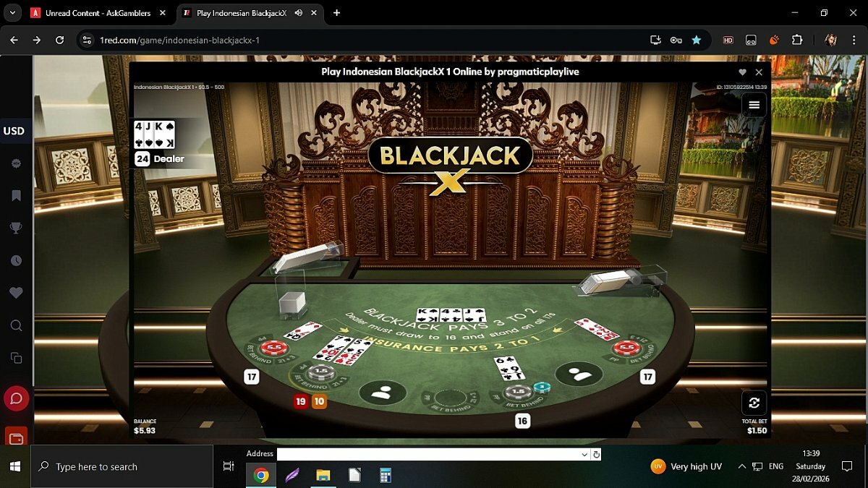Viewport: 868px width, 488px height.
Task: Open the red live chat bubble
Action: click(16, 398)
